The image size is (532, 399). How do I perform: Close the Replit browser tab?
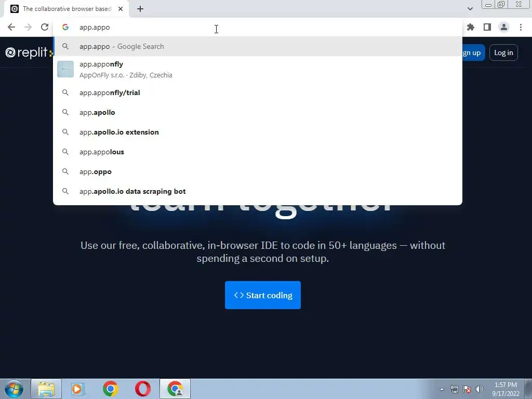[x=121, y=9]
